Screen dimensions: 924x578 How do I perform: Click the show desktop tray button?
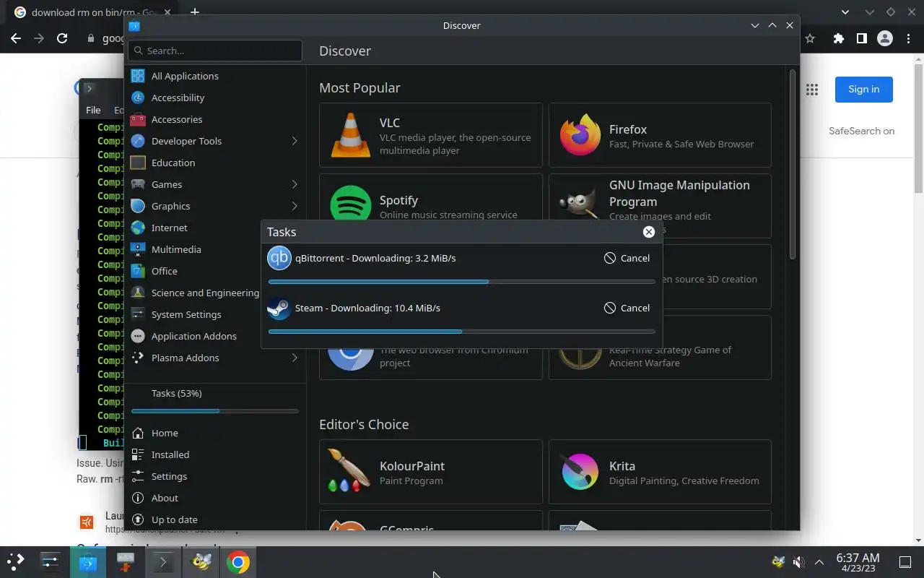click(x=905, y=562)
